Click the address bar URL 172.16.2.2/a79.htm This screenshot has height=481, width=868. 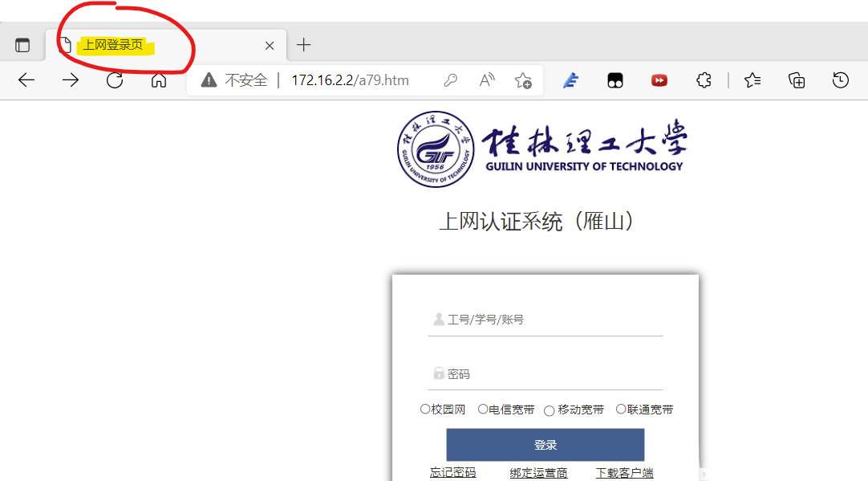point(350,80)
